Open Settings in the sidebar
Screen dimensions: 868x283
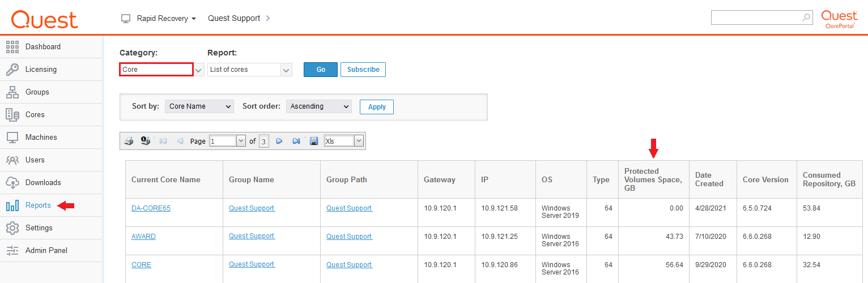52,228
